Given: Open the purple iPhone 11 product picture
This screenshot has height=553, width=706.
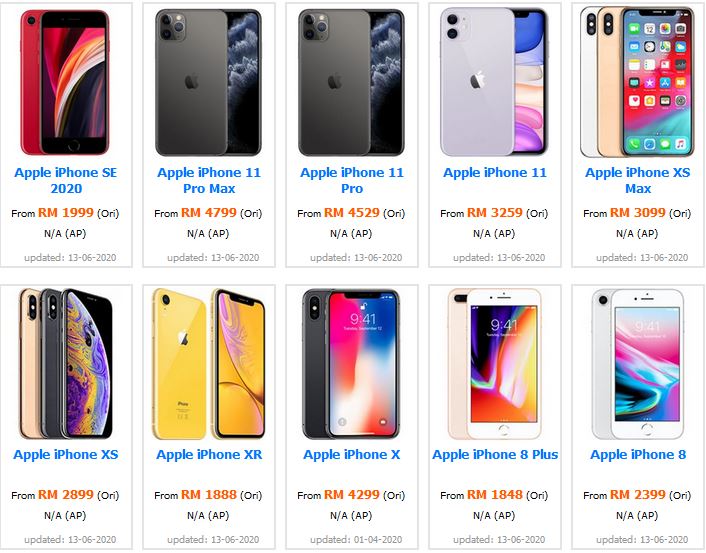Looking at the screenshot, I should coord(494,82).
